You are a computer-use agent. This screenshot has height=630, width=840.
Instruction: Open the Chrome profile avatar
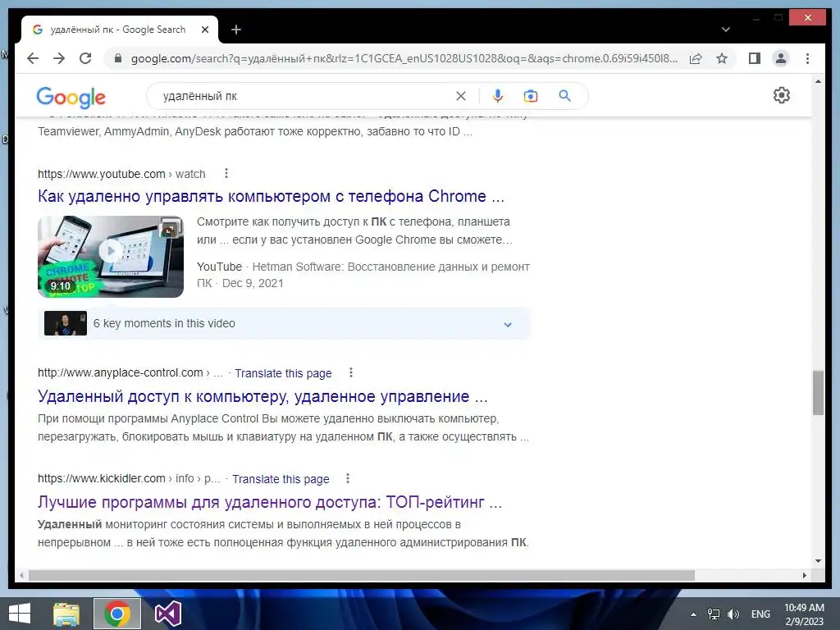click(x=781, y=58)
